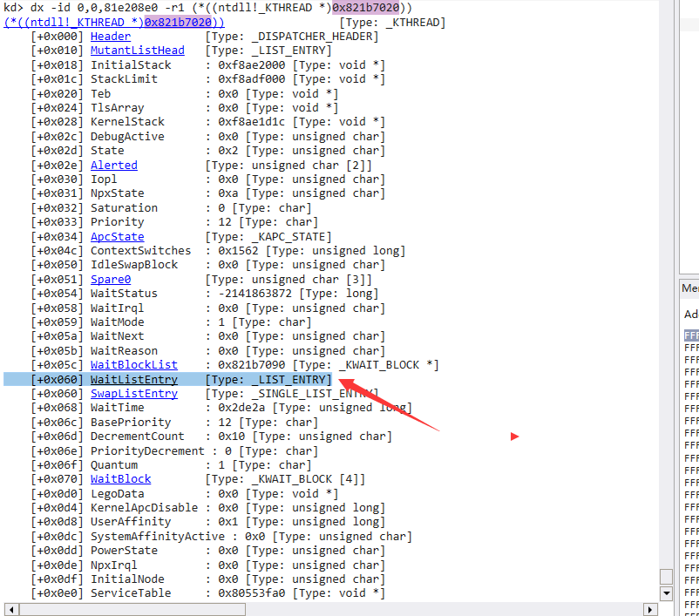Open the Alerted field link
699x616 pixels.
pyautogui.click(x=114, y=166)
